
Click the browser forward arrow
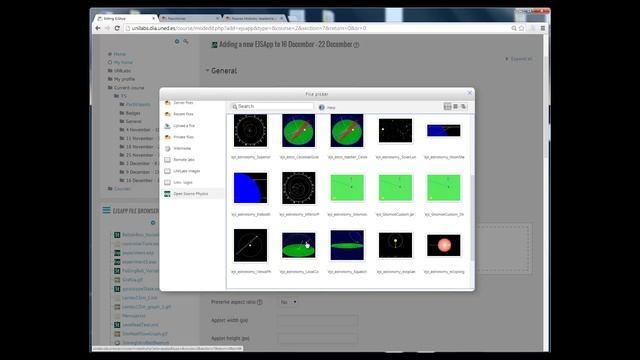107,28
